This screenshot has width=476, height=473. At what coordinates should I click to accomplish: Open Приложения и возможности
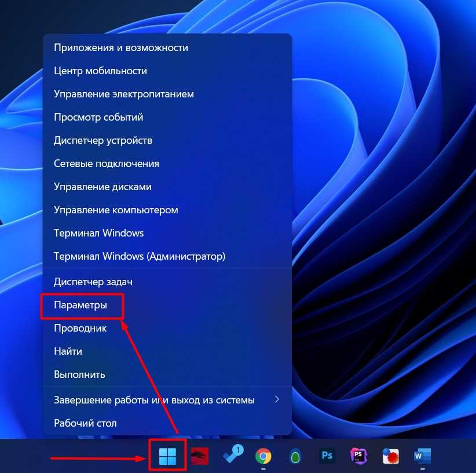click(120, 48)
